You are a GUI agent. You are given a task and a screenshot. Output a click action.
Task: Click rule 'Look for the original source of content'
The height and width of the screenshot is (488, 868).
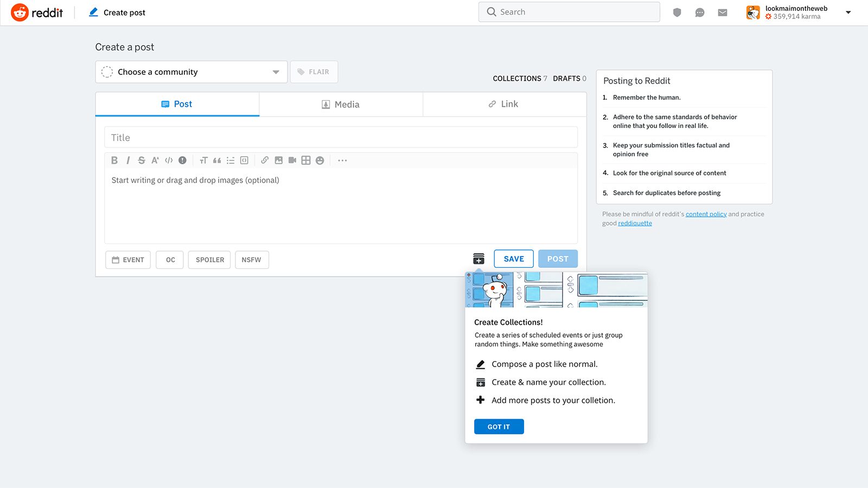tap(669, 173)
